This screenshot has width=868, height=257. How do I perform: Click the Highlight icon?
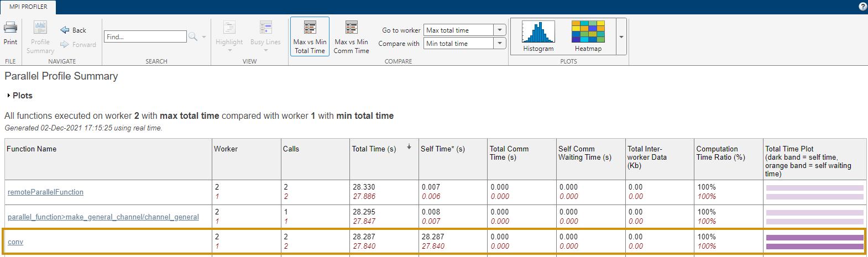point(229,28)
